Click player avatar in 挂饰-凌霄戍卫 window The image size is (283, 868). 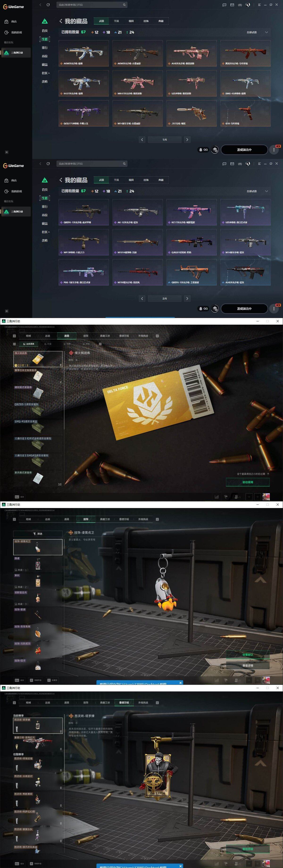click(x=266, y=680)
